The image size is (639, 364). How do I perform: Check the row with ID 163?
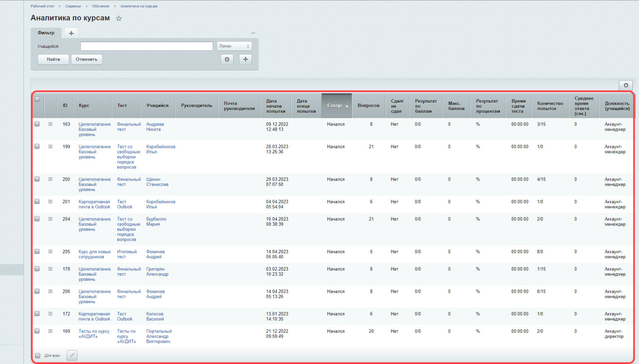(37, 124)
